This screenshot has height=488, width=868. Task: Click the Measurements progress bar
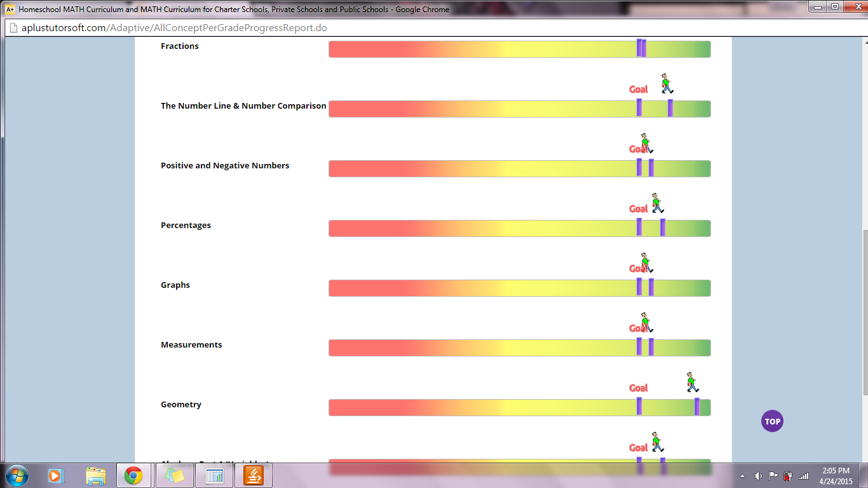520,348
